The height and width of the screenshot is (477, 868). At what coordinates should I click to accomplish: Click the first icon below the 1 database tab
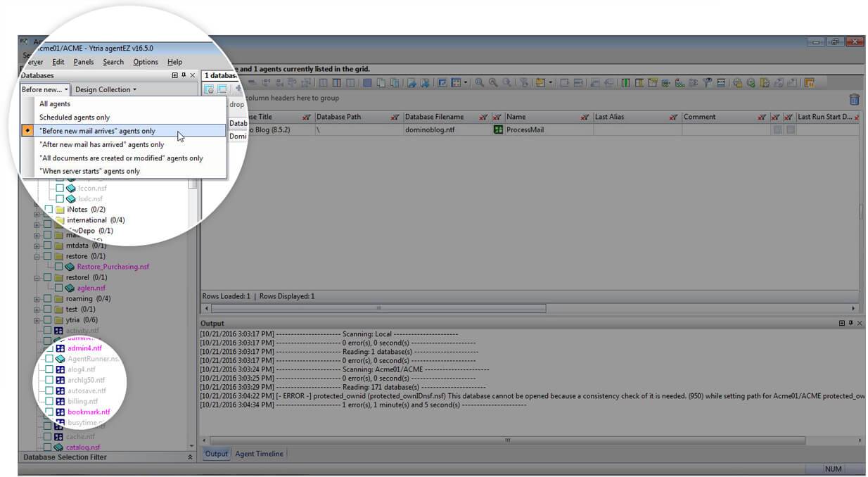[x=209, y=89]
